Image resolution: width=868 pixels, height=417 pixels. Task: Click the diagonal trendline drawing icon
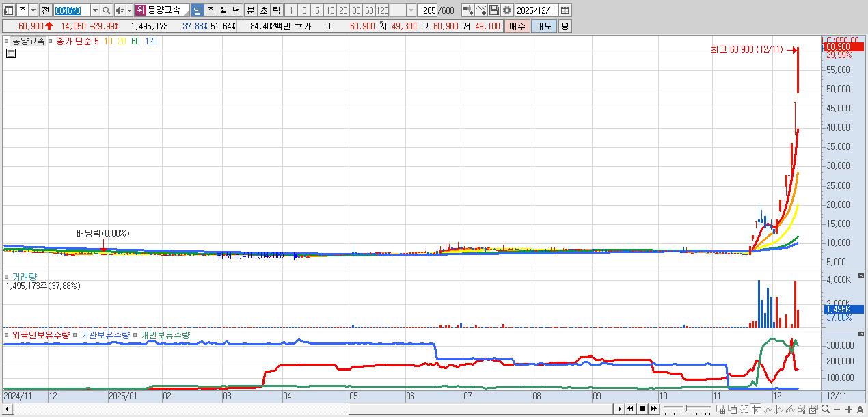pos(790,409)
